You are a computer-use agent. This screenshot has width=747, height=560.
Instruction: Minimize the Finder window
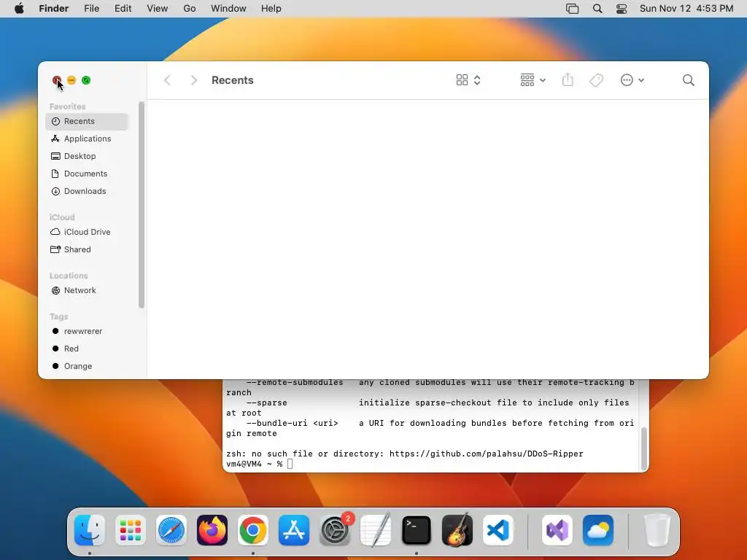(71, 80)
